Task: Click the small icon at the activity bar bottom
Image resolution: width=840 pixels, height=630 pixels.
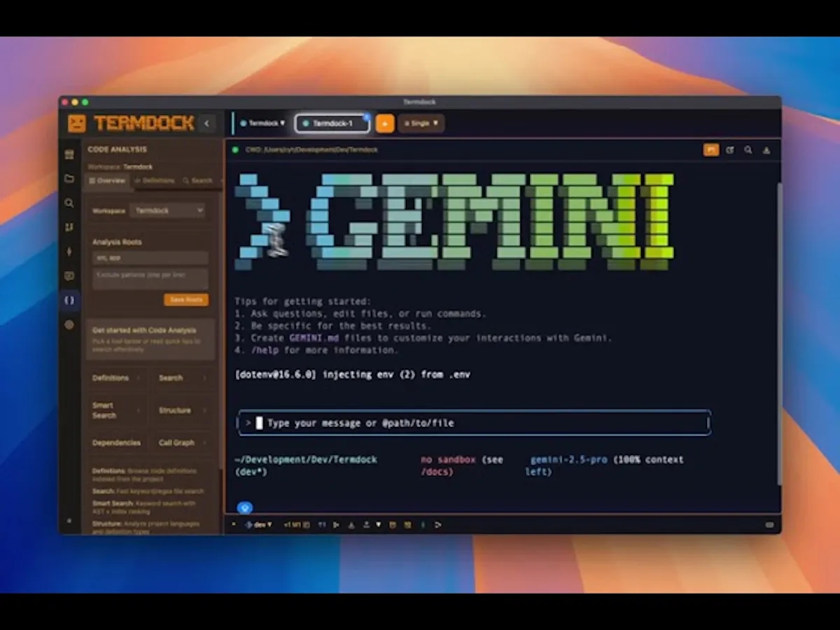Action: click(x=69, y=521)
